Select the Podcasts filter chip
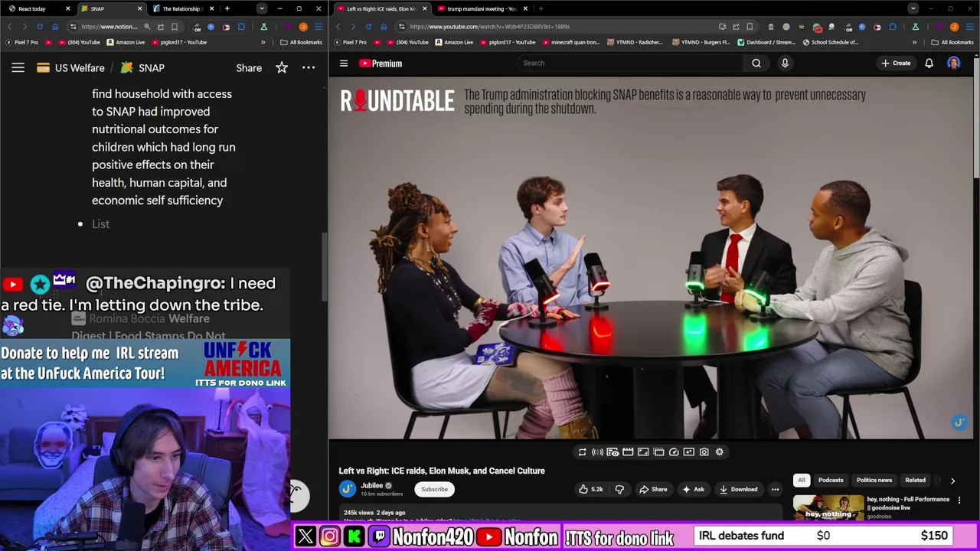Screen dimensions: 980x551 tap(831, 481)
